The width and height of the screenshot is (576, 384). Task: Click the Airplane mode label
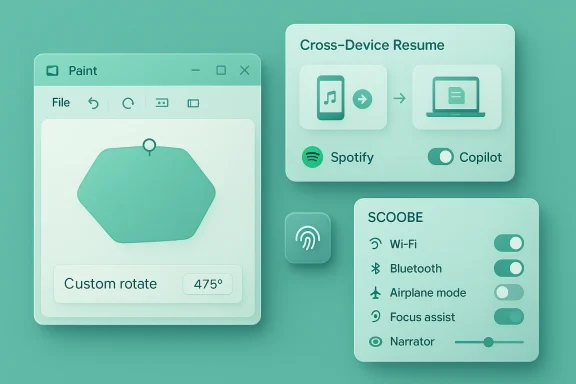click(x=428, y=293)
